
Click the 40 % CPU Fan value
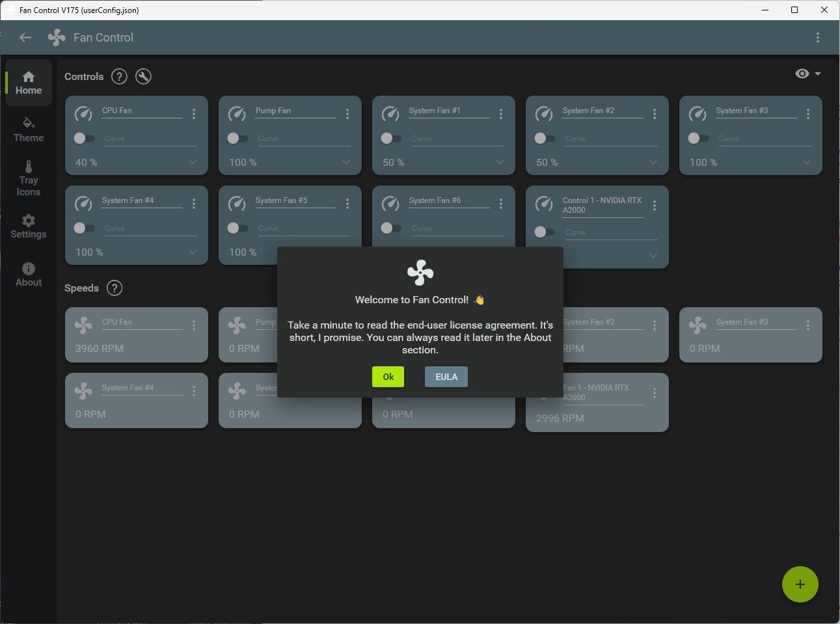click(87, 162)
